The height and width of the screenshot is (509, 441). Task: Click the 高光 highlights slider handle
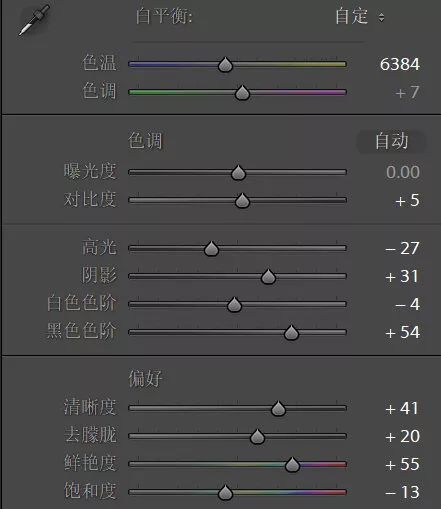tap(211, 249)
